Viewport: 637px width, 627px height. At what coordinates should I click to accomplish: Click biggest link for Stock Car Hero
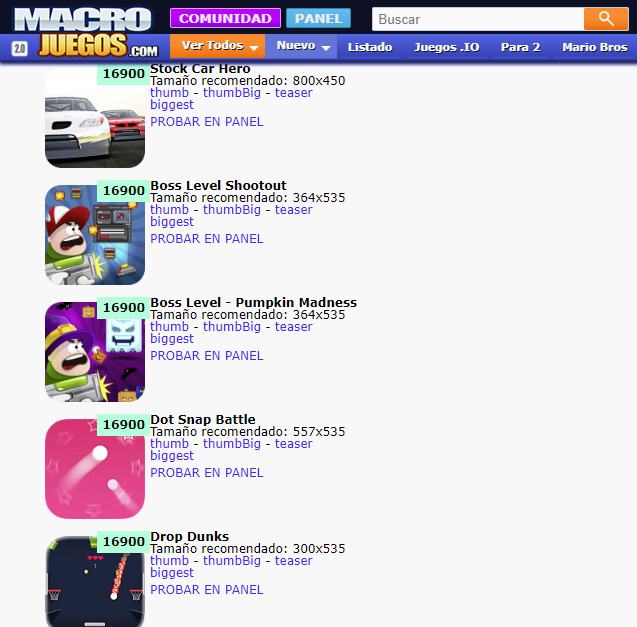pyautogui.click(x=172, y=105)
